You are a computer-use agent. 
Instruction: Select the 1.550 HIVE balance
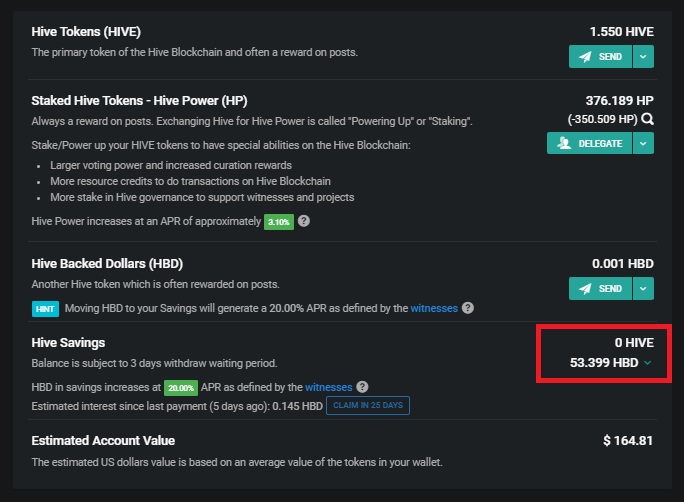point(622,32)
